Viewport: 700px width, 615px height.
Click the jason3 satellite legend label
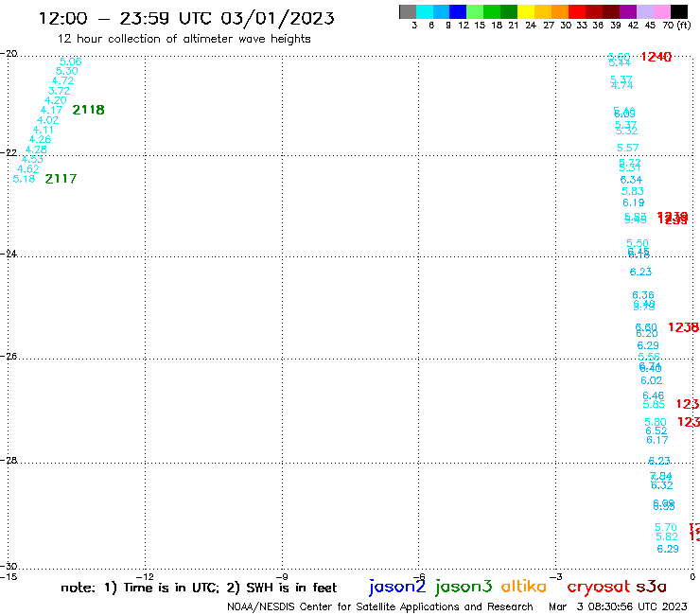tap(464, 588)
